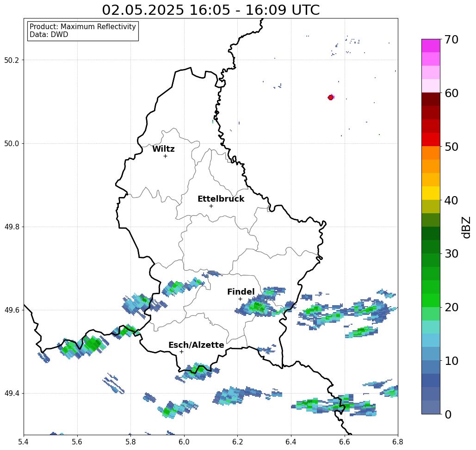The height and width of the screenshot is (450, 476).
Task: Click the cross marker below Ettelbruck
Action: [x=211, y=206]
